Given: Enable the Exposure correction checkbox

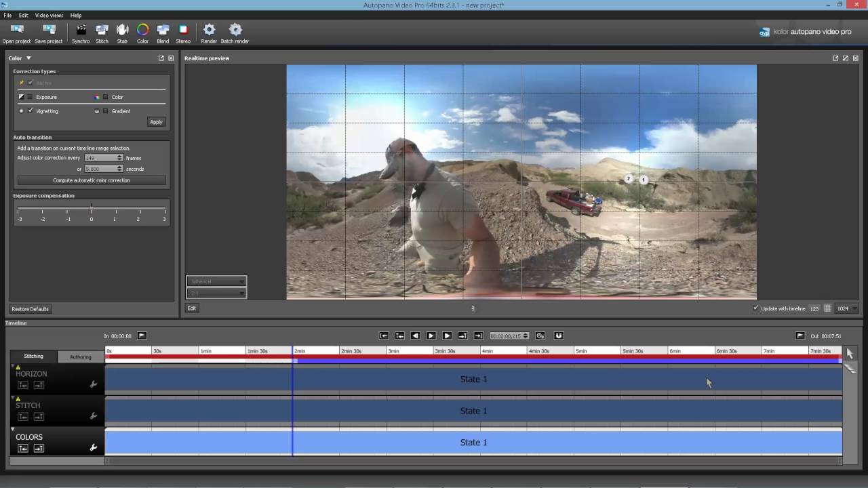Looking at the screenshot, I should 30,97.
